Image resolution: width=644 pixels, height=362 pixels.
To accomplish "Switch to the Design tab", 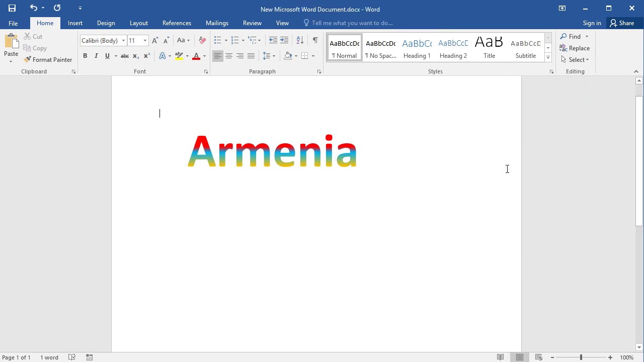I will coord(106,23).
